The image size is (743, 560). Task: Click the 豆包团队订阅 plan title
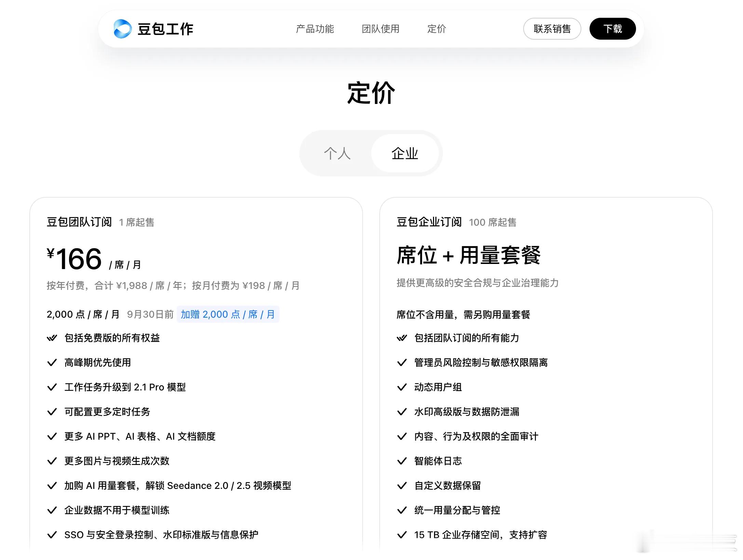(x=79, y=222)
